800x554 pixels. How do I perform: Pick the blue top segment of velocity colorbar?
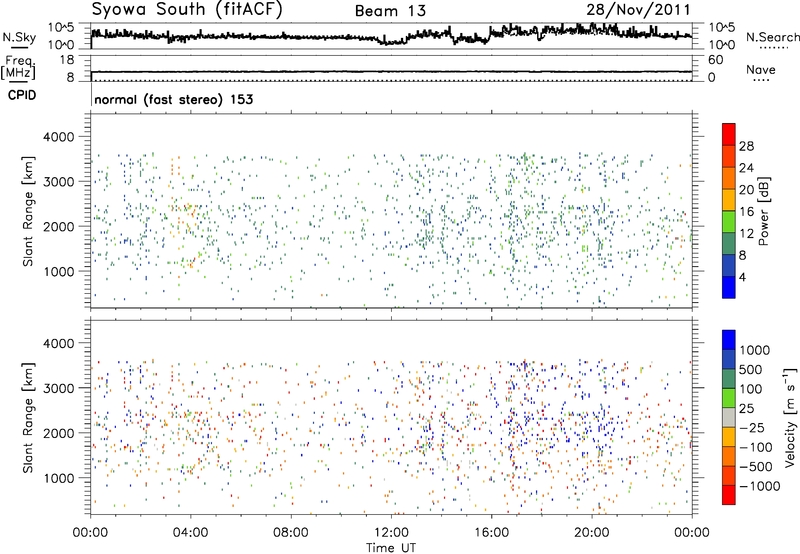pyautogui.click(x=729, y=340)
